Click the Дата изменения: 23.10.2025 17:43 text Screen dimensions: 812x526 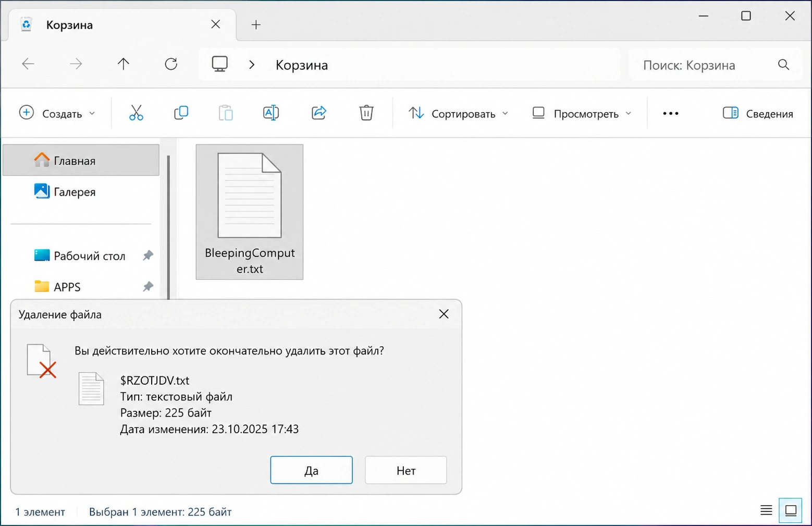tap(210, 429)
